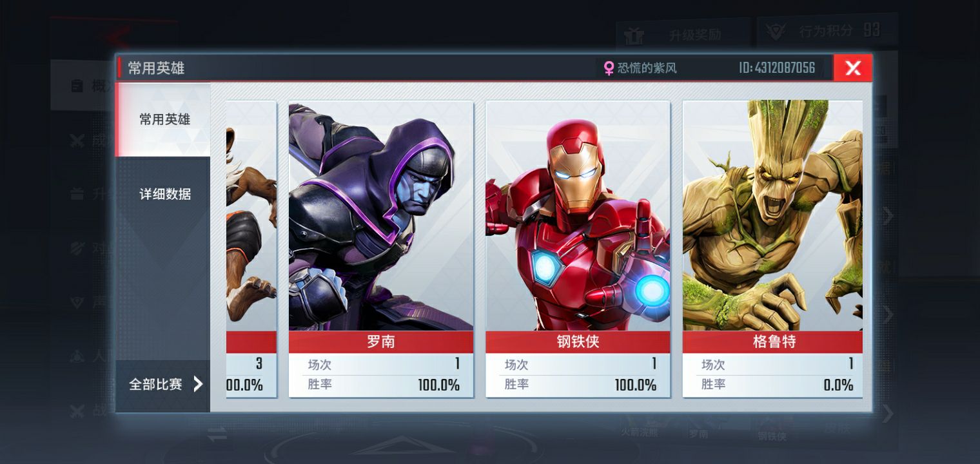Screen dimensions: 980x464
Task: Click the chevron next to 全部比赛
Action: coord(198,385)
